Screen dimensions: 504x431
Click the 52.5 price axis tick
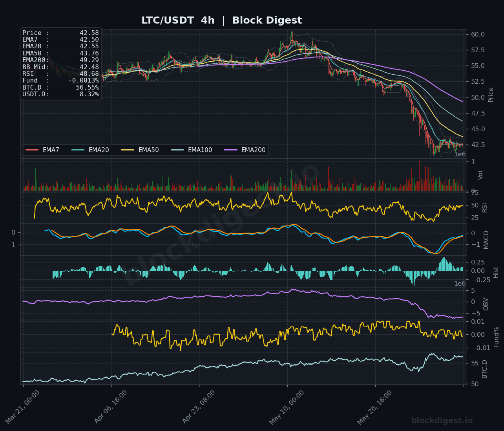(478, 82)
